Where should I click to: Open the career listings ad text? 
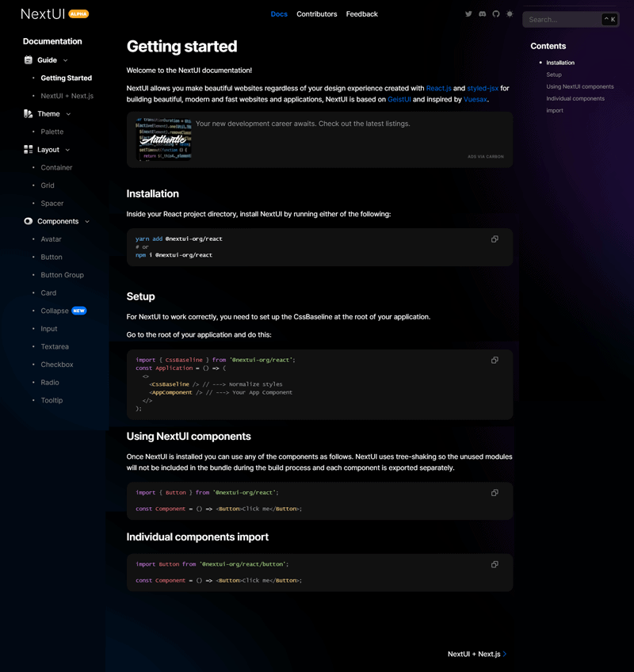[x=303, y=124]
